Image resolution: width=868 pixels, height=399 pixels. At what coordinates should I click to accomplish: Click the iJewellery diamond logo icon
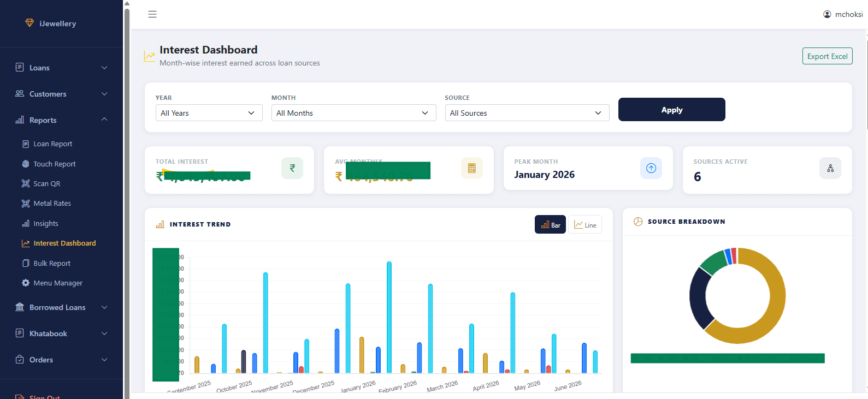pyautogui.click(x=29, y=23)
